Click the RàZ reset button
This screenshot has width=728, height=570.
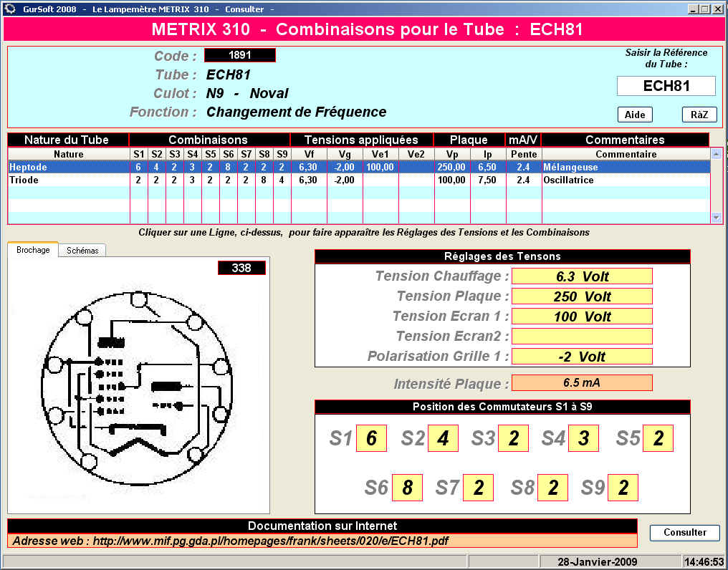(x=699, y=115)
